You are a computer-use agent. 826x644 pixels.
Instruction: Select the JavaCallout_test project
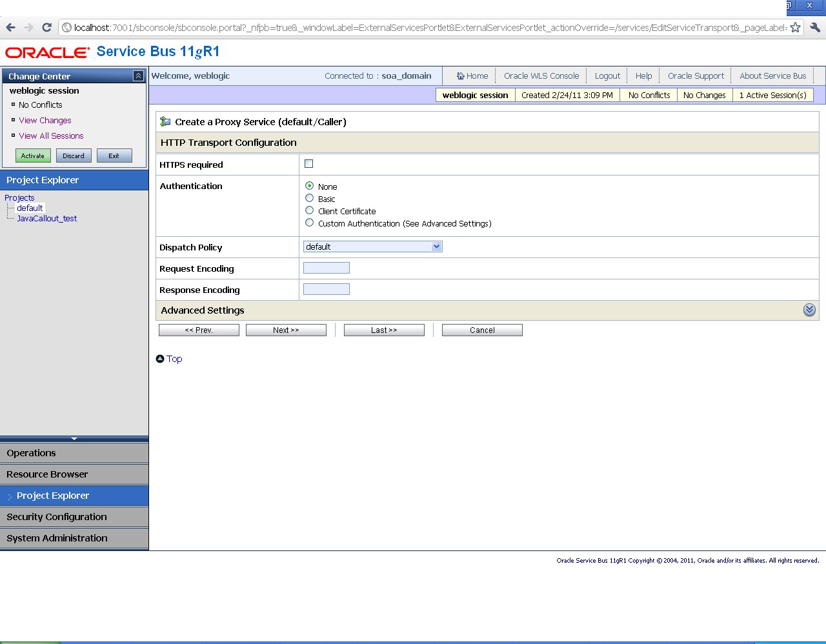click(x=46, y=218)
